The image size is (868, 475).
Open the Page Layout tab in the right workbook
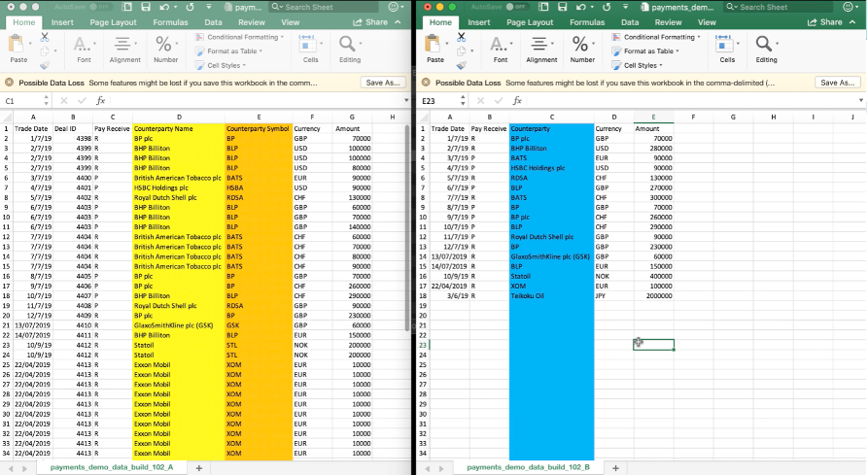(x=529, y=22)
